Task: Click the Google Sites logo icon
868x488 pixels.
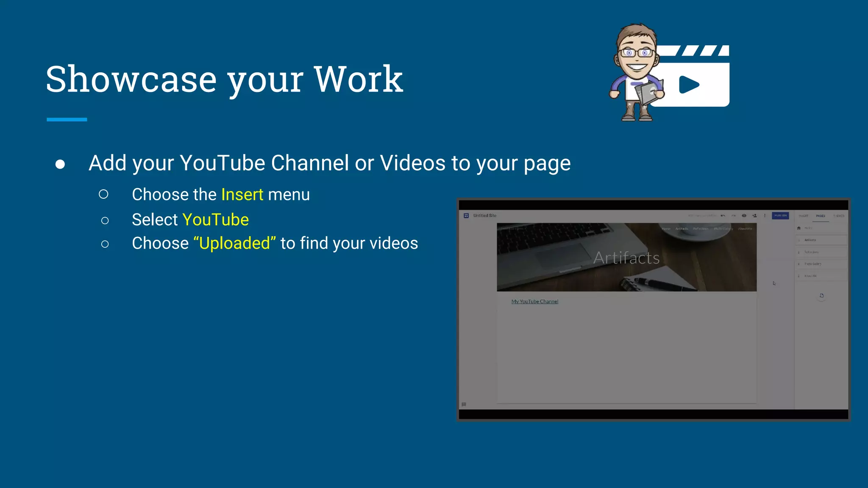Action: pos(466,216)
